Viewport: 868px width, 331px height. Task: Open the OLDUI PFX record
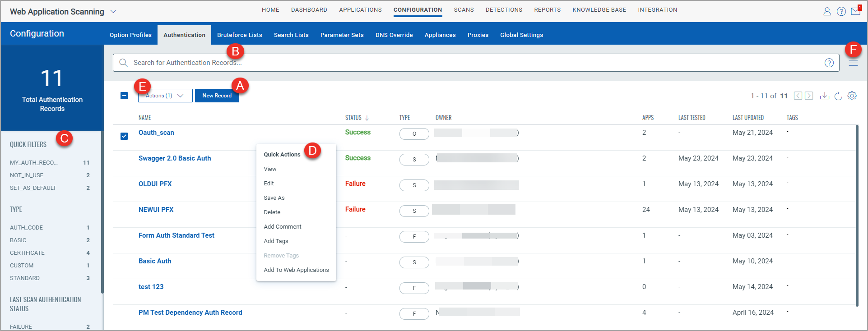(155, 184)
